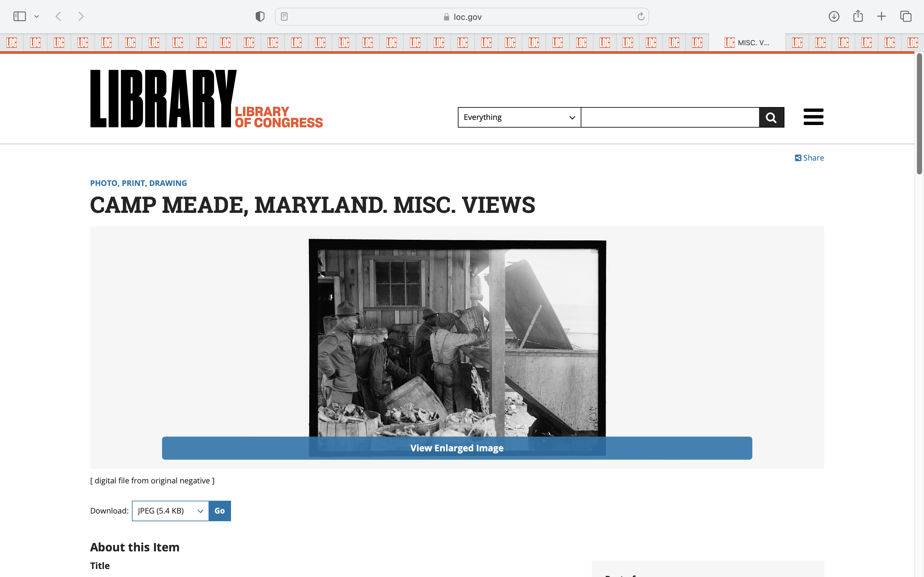This screenshot has height=577, width=924.
Task: Click the View Enlarged Image button
Action: point(457,448)
